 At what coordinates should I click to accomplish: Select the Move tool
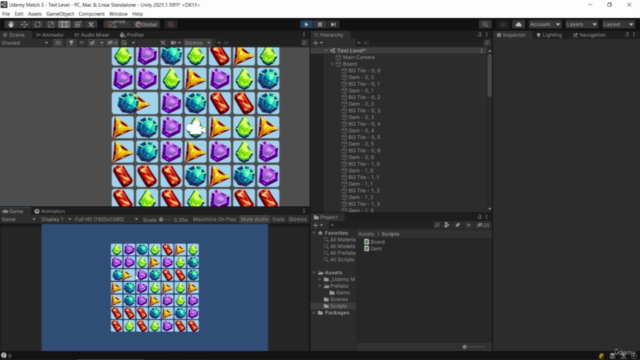[x=24, y=24]
